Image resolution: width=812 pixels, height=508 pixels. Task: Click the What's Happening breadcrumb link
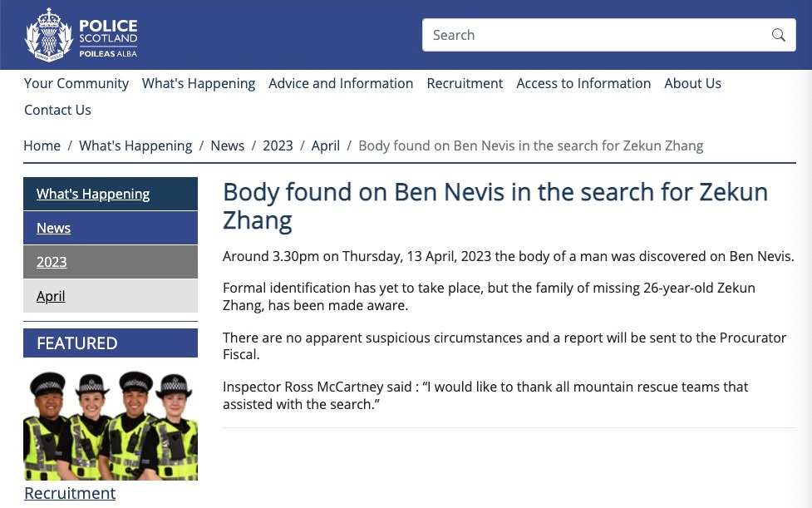click(135, 146)
